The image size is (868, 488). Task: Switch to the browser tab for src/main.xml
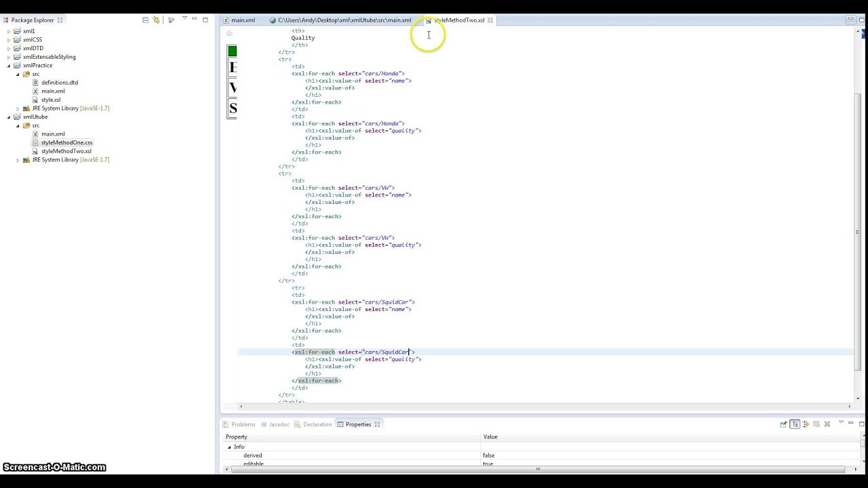(x=340, y=20)
